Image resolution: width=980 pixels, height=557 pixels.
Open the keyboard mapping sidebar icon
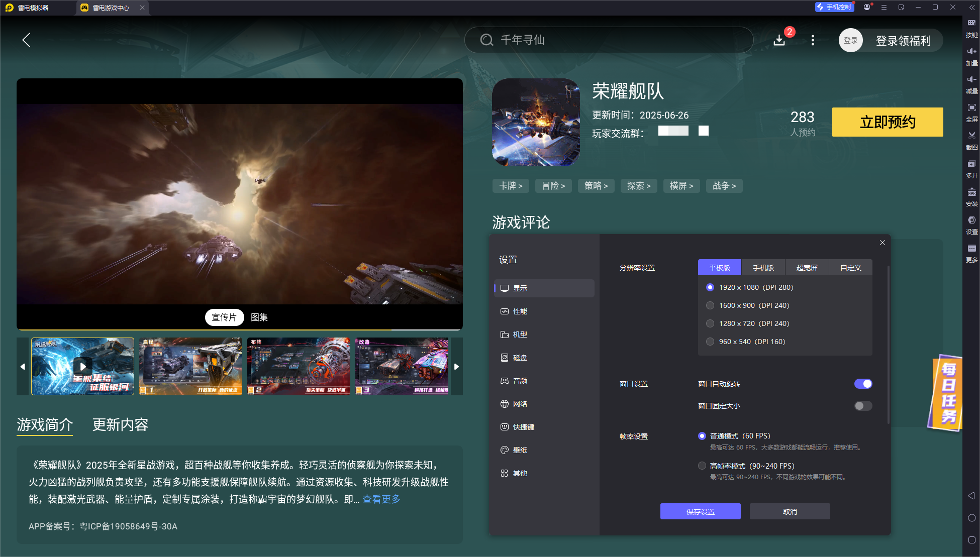pyautogui.click(x=971, y=23)
